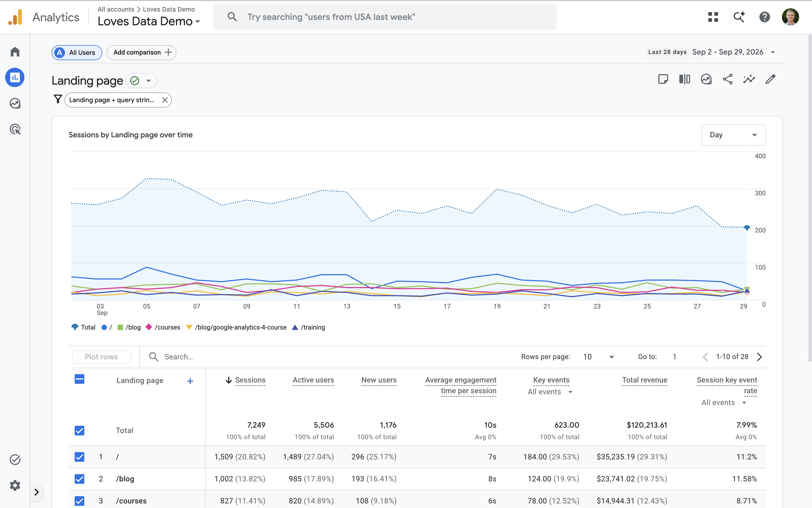Screen dimensions: 812x508
Task: Uncheck the row 1 / checkbox
Action: coord(79,457)
